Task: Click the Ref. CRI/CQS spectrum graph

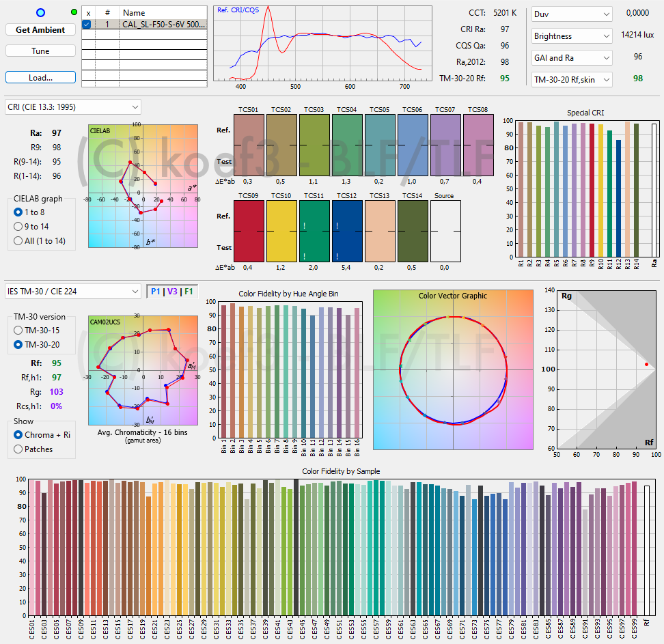Action: point(322,44)
